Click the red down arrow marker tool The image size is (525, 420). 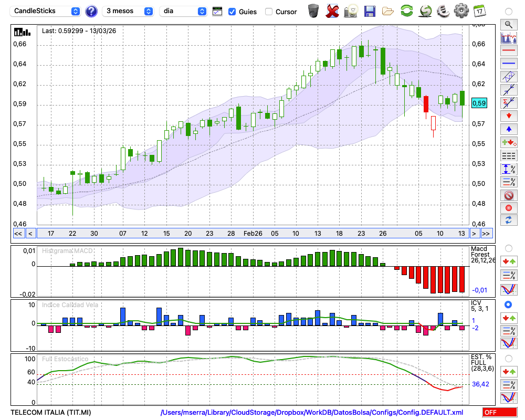coord(508,115)
